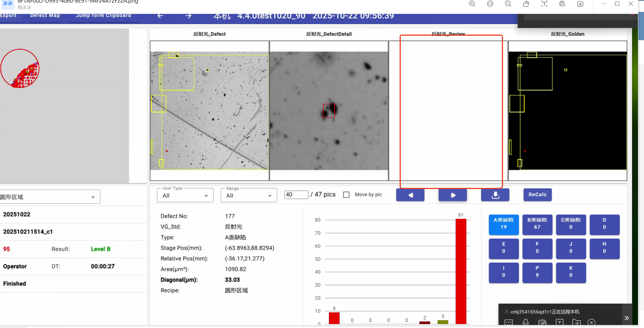Click the picture number input field
The height and width of the screenshot is (328, 644).
[296, 195]
